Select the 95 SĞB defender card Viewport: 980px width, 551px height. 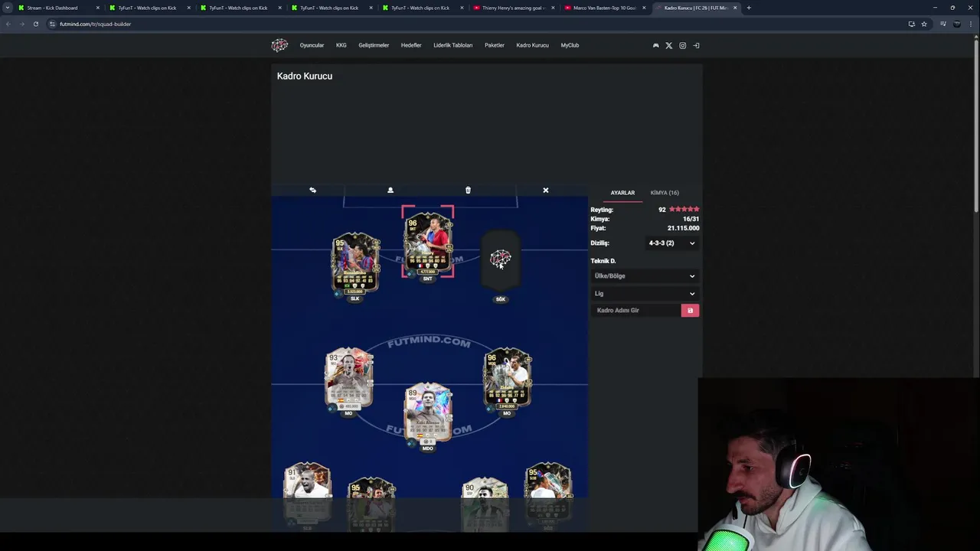tap(548, 490)
